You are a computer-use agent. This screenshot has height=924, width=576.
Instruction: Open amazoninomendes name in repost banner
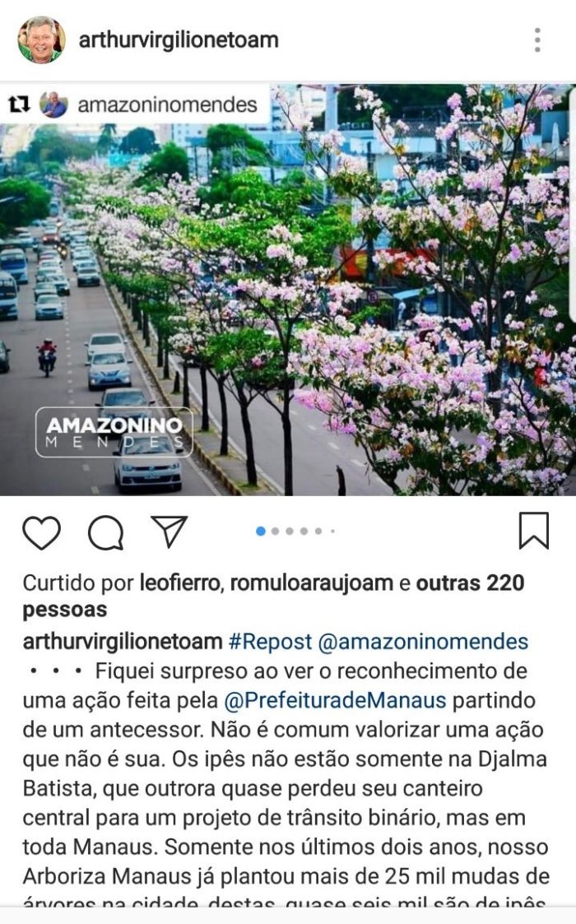tap(167, 104)
